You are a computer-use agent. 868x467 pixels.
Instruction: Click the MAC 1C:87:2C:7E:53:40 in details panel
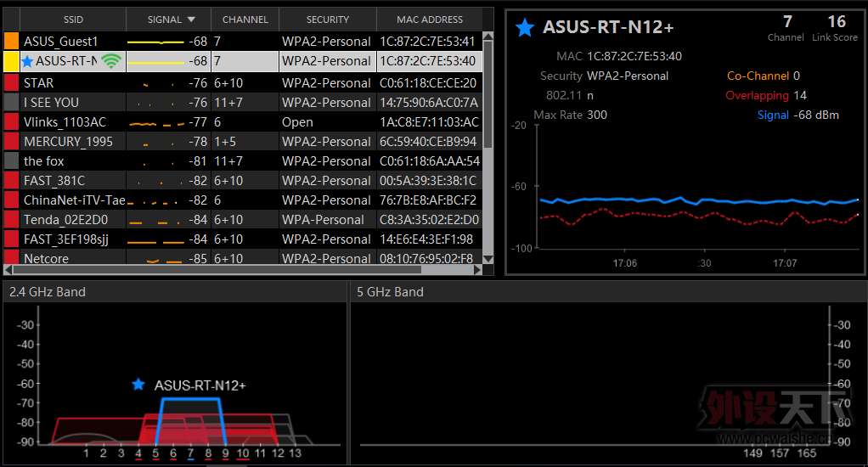(x=634, y=56)
